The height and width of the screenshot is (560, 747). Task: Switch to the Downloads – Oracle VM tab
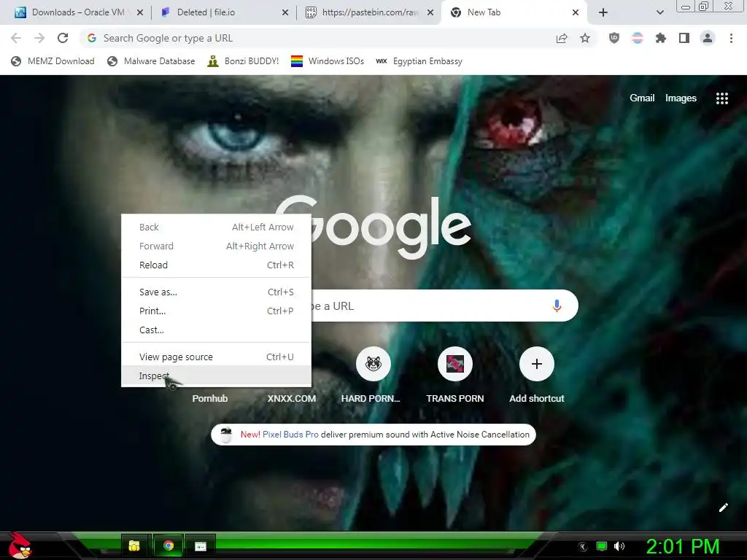(78, 12)
